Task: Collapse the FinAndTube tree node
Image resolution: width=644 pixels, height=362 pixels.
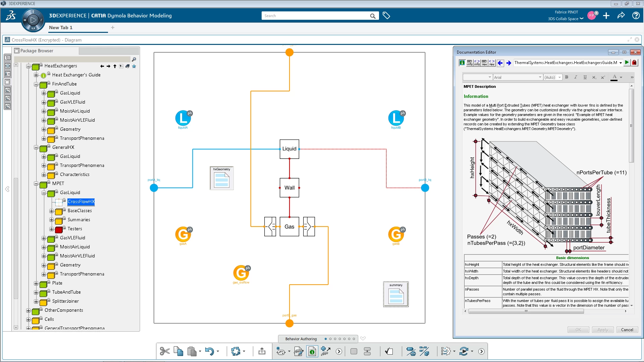Action: tap(36, 84)
